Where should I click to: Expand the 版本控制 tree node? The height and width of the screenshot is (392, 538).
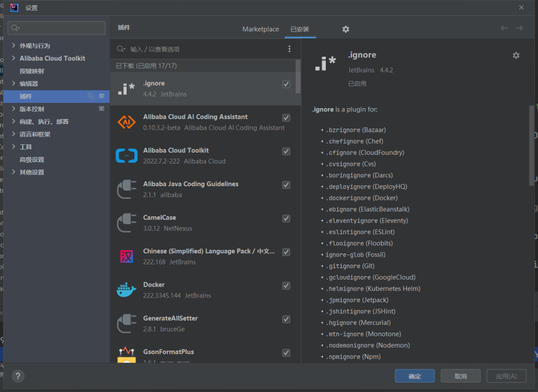[x=13, y=109]
